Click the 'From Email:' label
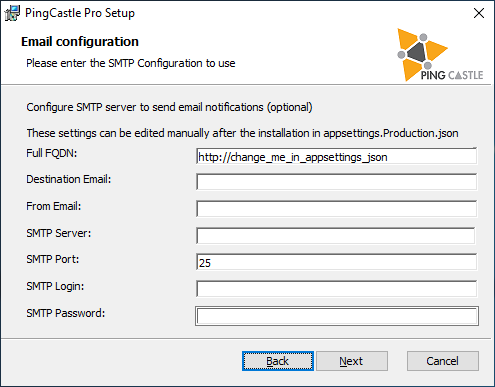Image resolution: width=495 pixels, height=387 pixels. pos(54,206)
